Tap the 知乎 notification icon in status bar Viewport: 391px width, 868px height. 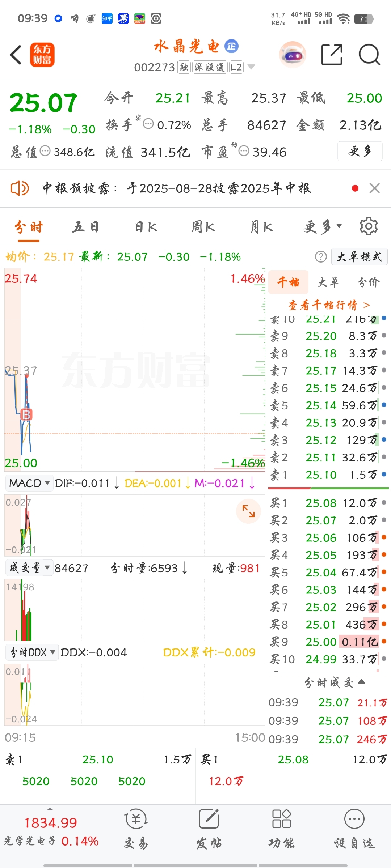point(107,18)
